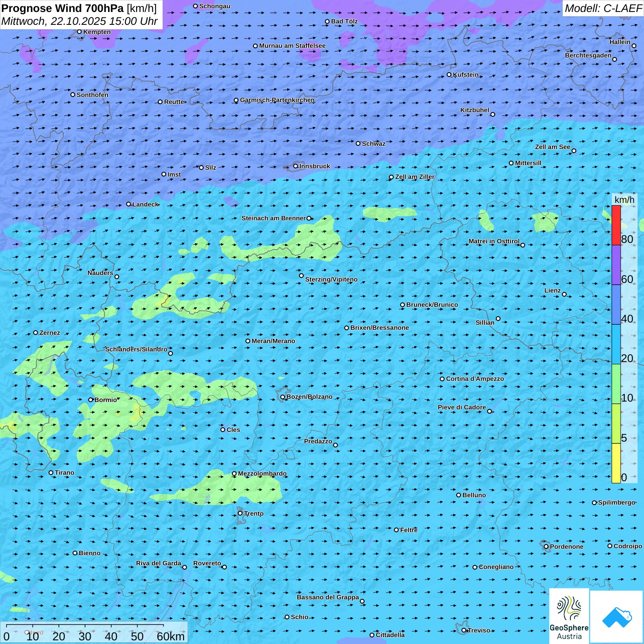Click the Zell am Ziller label
The width and height of the screenshot is (644, 644).
point(415,177)
